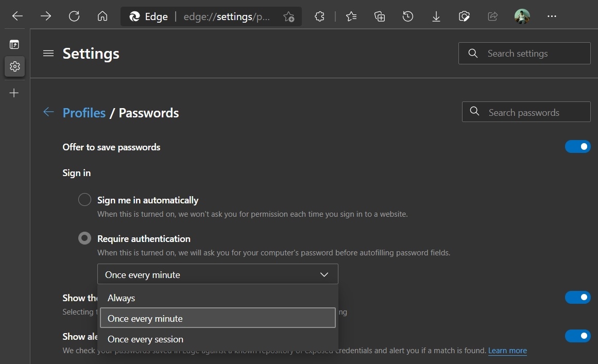This screenshot has width=598, height=364.
Task: Open the Favorites icon in the toolbar
Action: [x=351, y=16]
